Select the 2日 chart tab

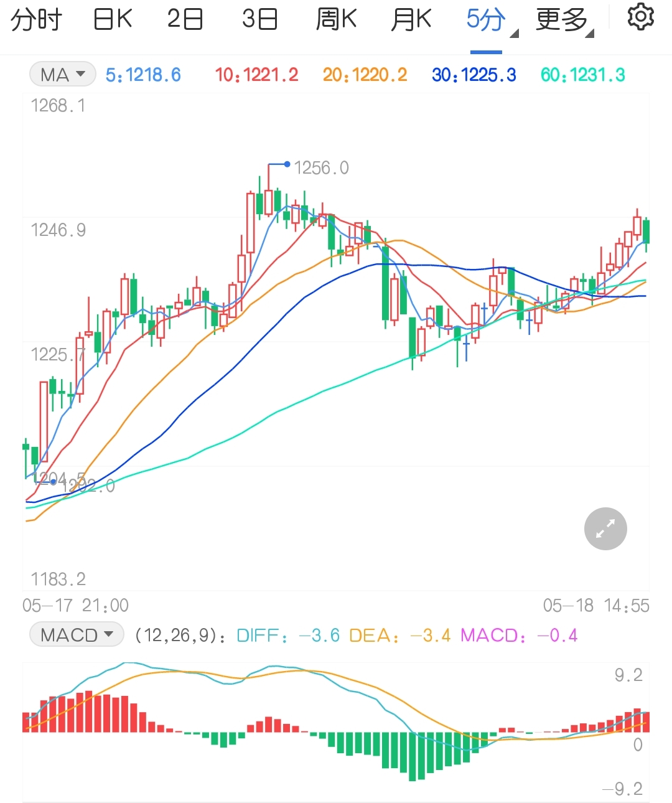point(185,20)
